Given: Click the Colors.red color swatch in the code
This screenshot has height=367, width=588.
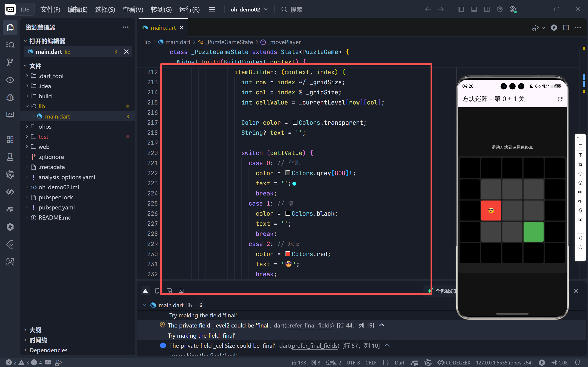Looking at the screenshot, I should click(288, 254).
